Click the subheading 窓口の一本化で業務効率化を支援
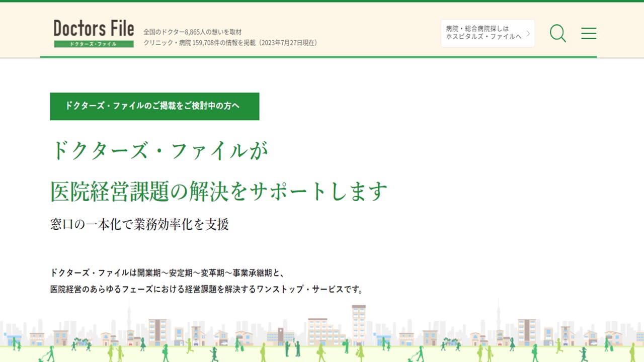This screenshot has width=644, height=362. click(140, 224)
